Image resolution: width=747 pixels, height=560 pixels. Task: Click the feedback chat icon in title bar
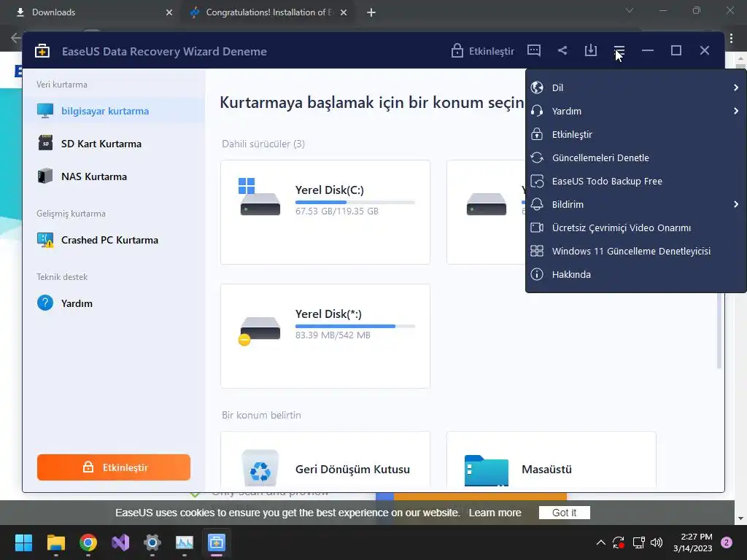(x=533, y=50)
